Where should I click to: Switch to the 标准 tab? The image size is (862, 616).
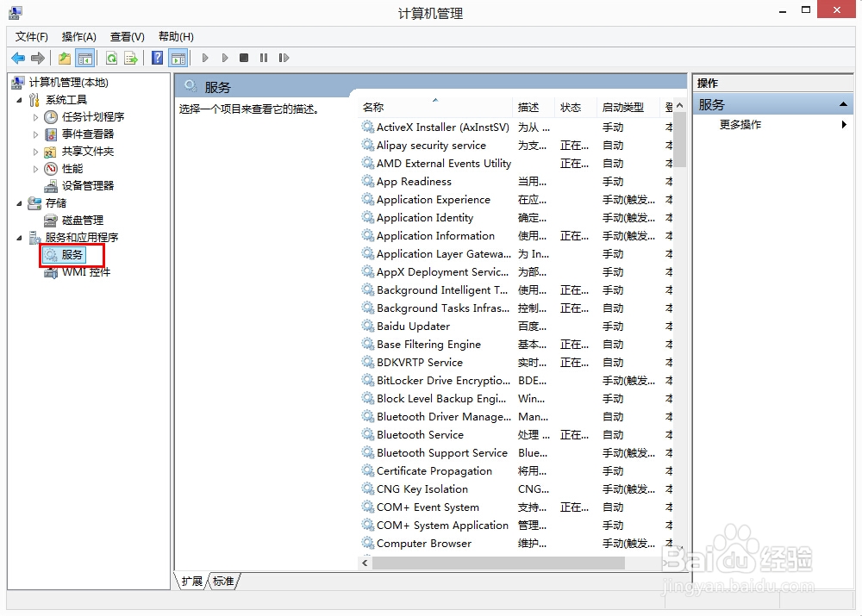tap(222, 582)
